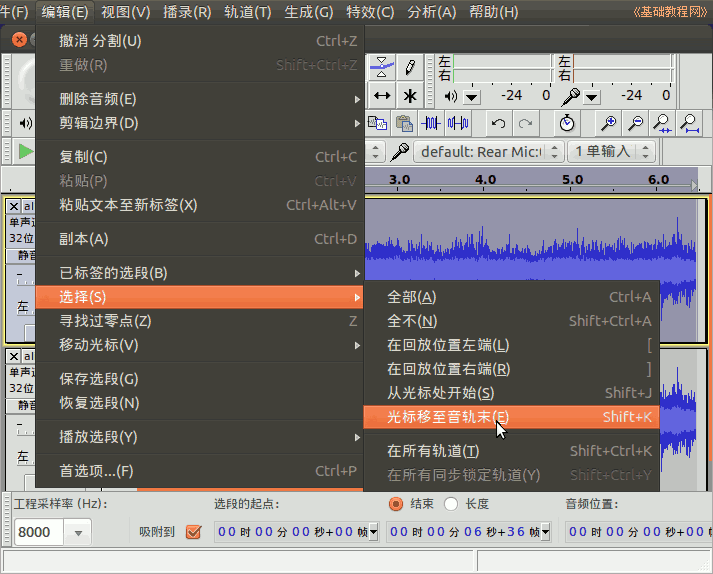Click second track gain slider
The width and height of the screenshot is (713, 574).
coord(25,428)
